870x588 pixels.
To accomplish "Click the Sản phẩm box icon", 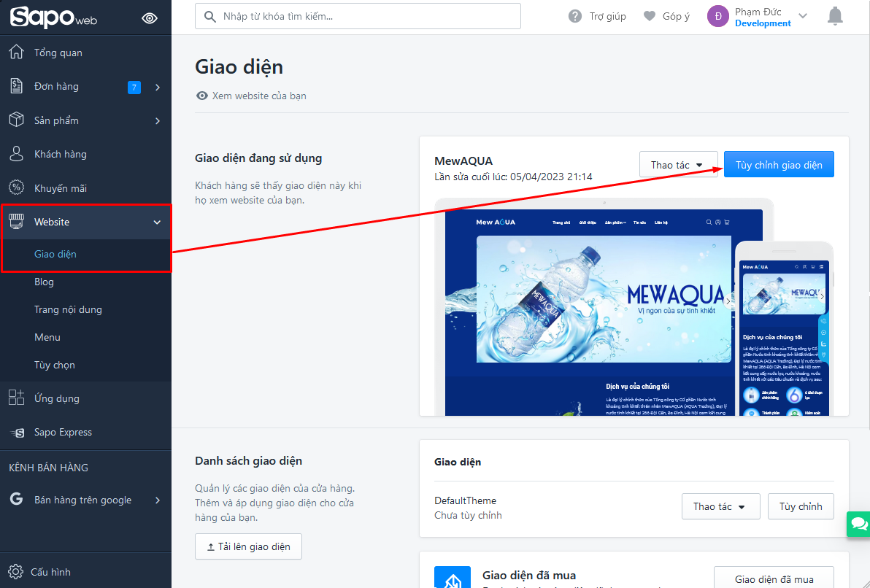I will pyautogui.click(x=17, y=120).
